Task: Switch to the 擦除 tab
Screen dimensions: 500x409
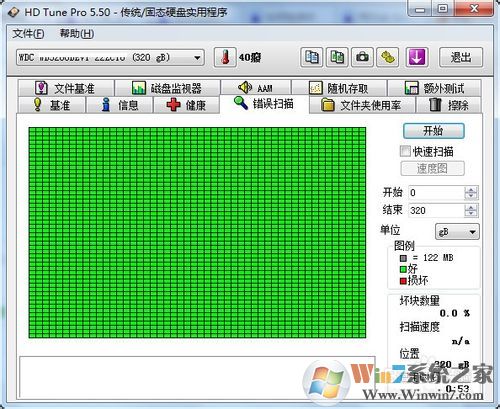Action: [x=449, y=105]
